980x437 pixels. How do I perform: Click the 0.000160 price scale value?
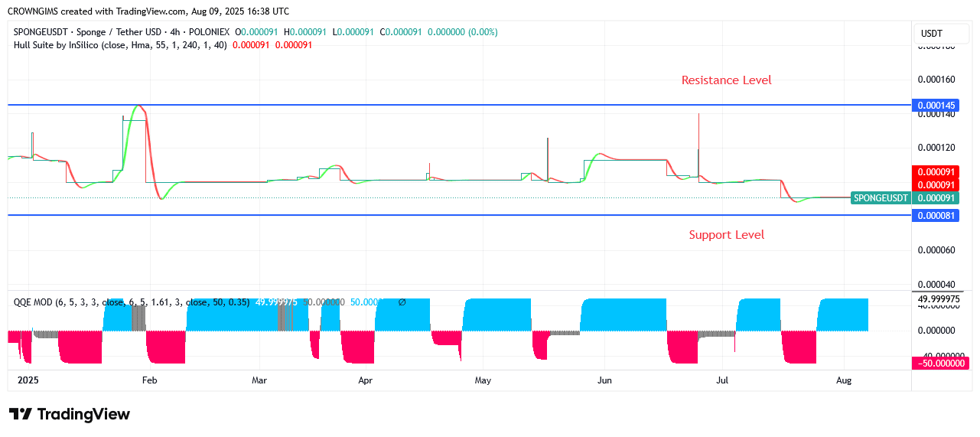click(x=936, y=80)
